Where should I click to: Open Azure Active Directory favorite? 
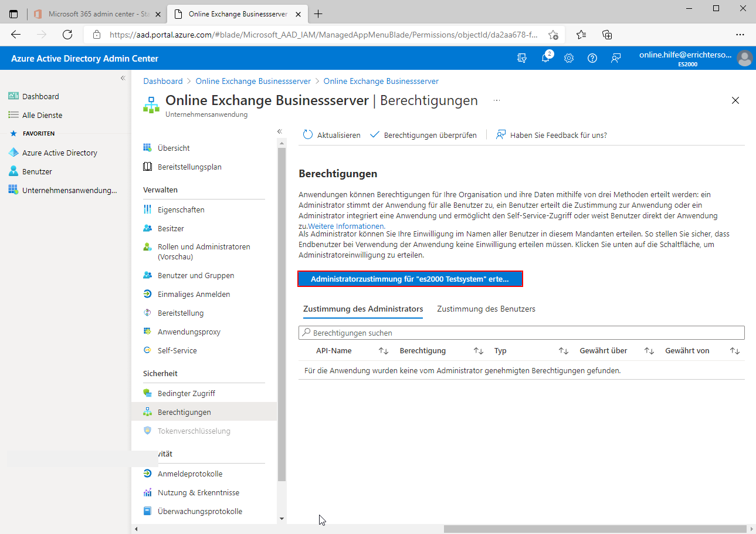click(x=59, y=153)
